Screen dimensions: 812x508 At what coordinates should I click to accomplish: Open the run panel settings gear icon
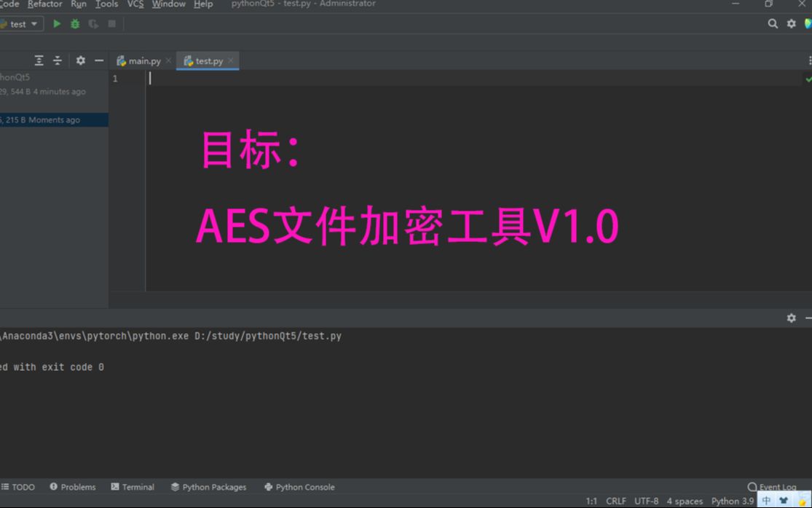[x=791, y=317]
